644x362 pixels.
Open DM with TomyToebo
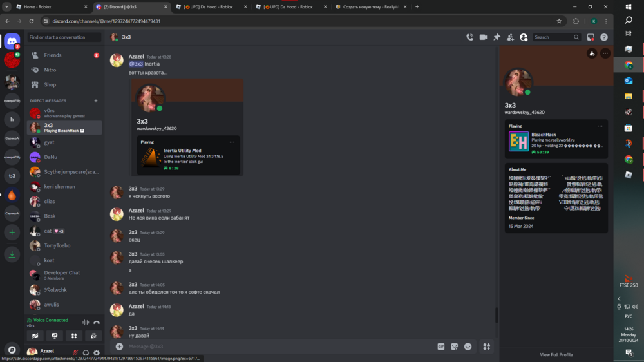64,245
